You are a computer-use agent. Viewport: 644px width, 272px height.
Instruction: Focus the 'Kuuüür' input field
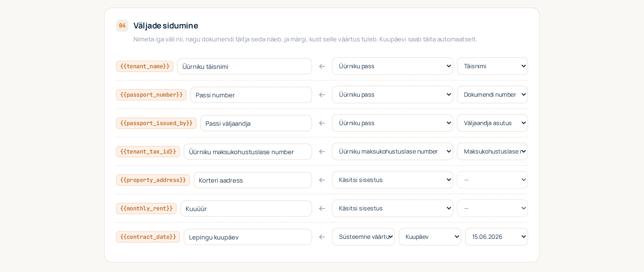pos(246,209)
